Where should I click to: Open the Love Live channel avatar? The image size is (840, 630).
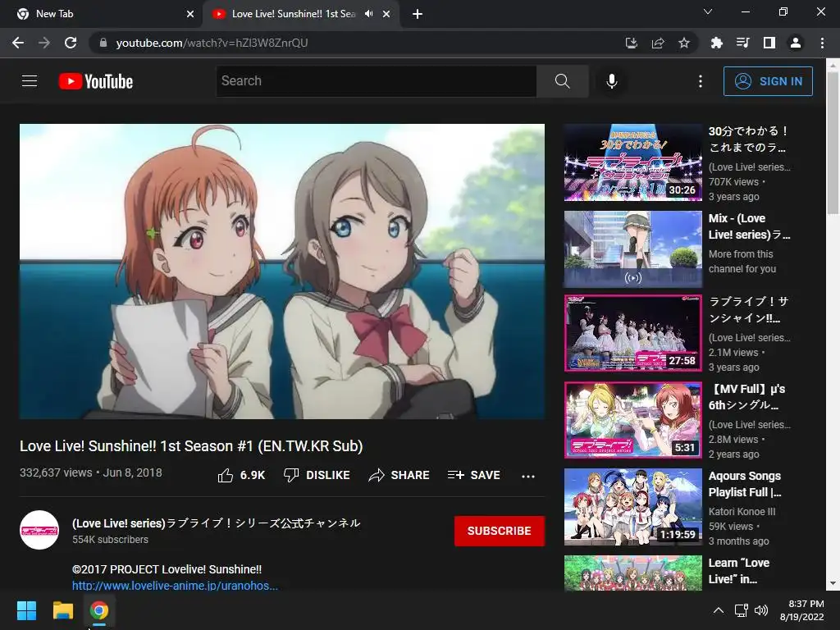39,530
